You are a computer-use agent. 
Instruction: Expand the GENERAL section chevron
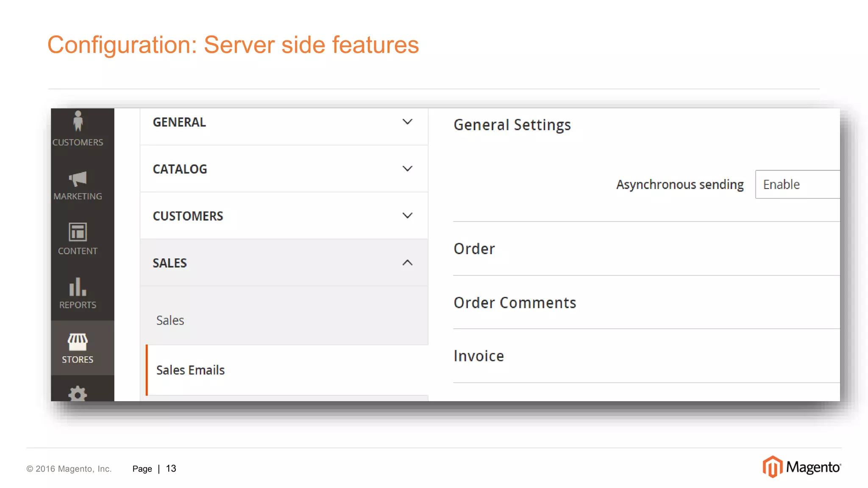click(407, 122)
